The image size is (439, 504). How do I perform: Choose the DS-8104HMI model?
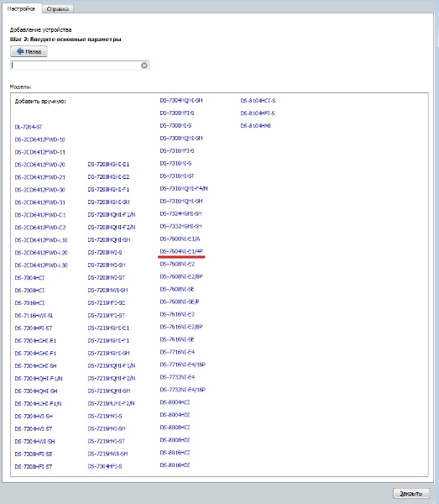pyautogui.click(x=256, y=126)
